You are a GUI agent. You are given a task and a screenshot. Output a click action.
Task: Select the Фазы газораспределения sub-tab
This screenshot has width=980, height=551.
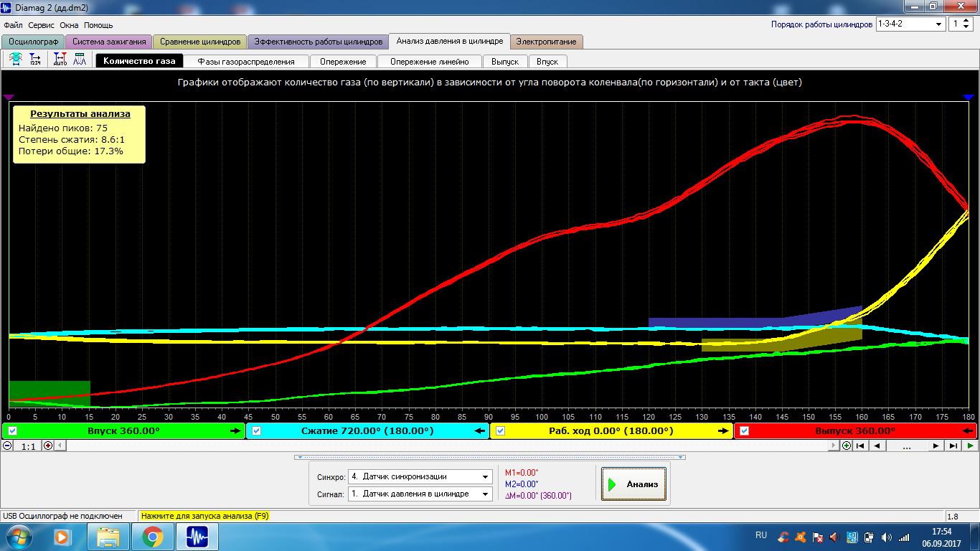tap(246, 61)
